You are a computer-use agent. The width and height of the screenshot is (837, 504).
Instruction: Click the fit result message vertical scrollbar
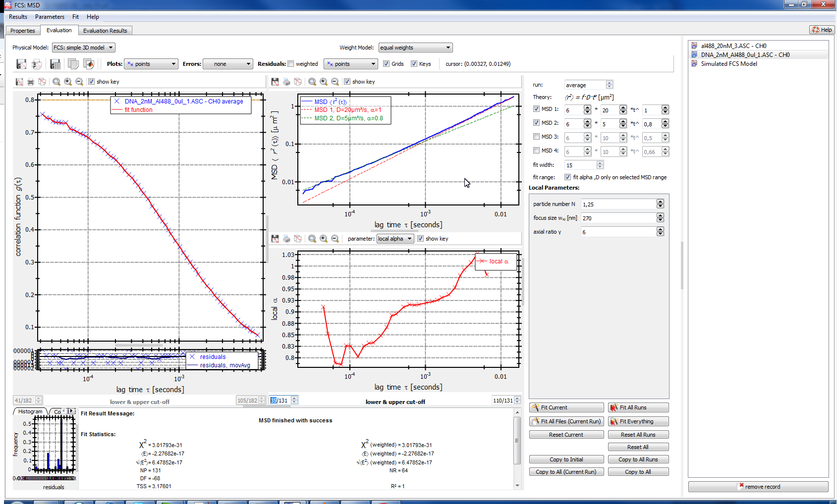(x=517, y=441)
